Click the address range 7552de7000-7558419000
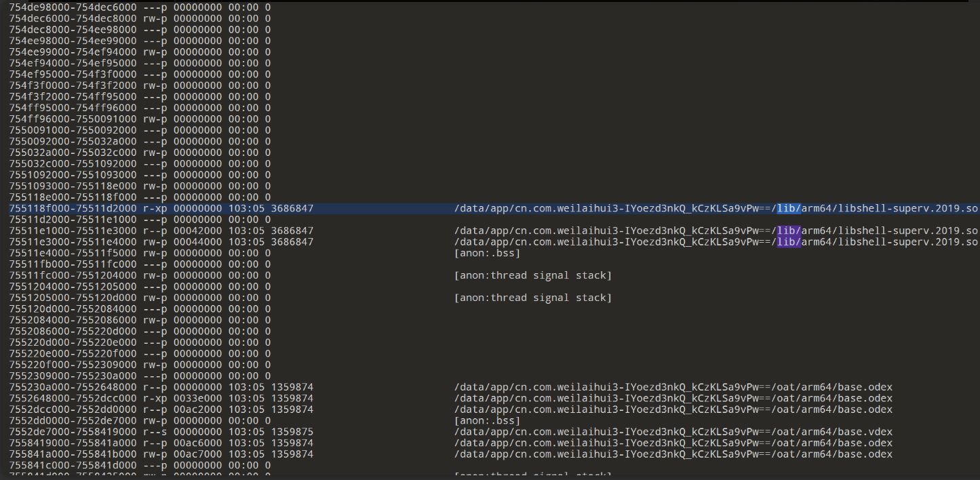Viewport: 980px width, 480px height. (73, 432)
